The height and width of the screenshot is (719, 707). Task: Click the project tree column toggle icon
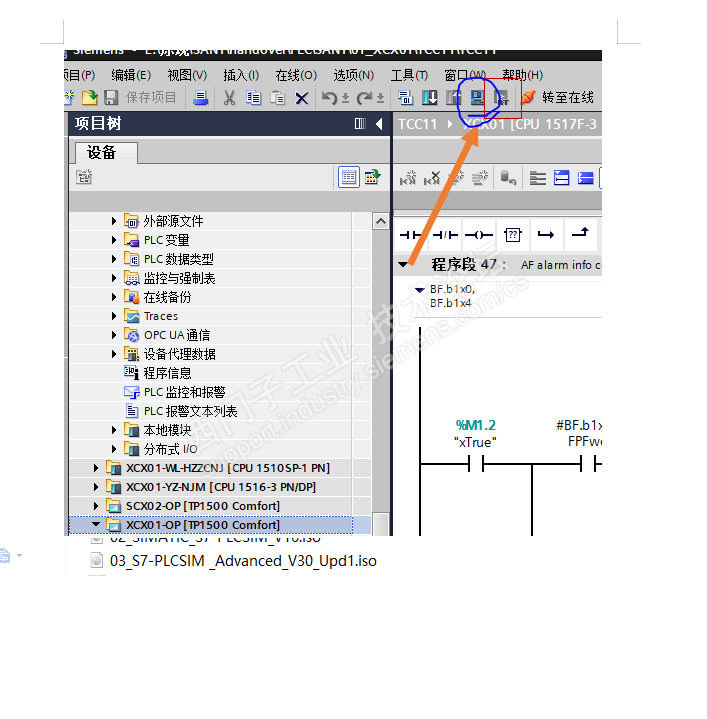(x=360, y=123)
